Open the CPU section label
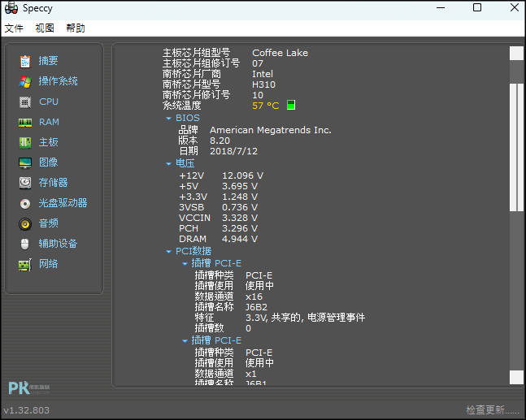Viewport: 526px width, 420px height. click(x=49, y=102)
